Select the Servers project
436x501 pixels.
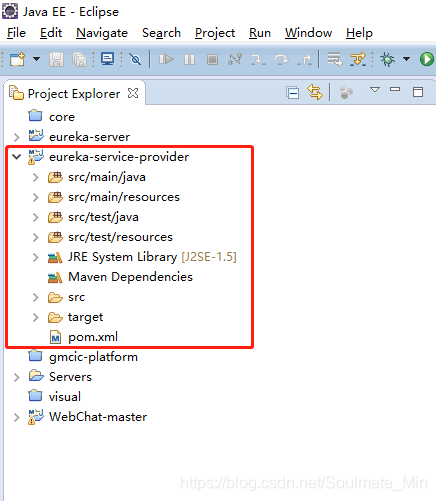pyautogui.click(x=70, y=377)
